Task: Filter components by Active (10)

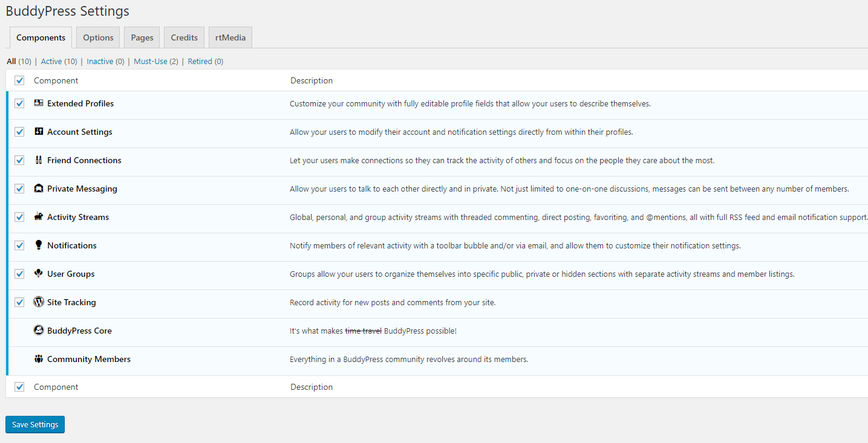Action: 59,61
